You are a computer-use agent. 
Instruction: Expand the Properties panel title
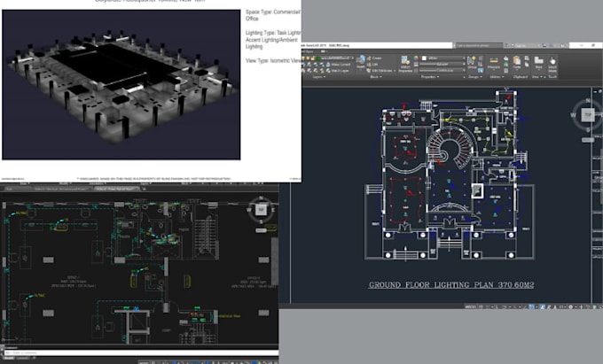click(429, 77)
